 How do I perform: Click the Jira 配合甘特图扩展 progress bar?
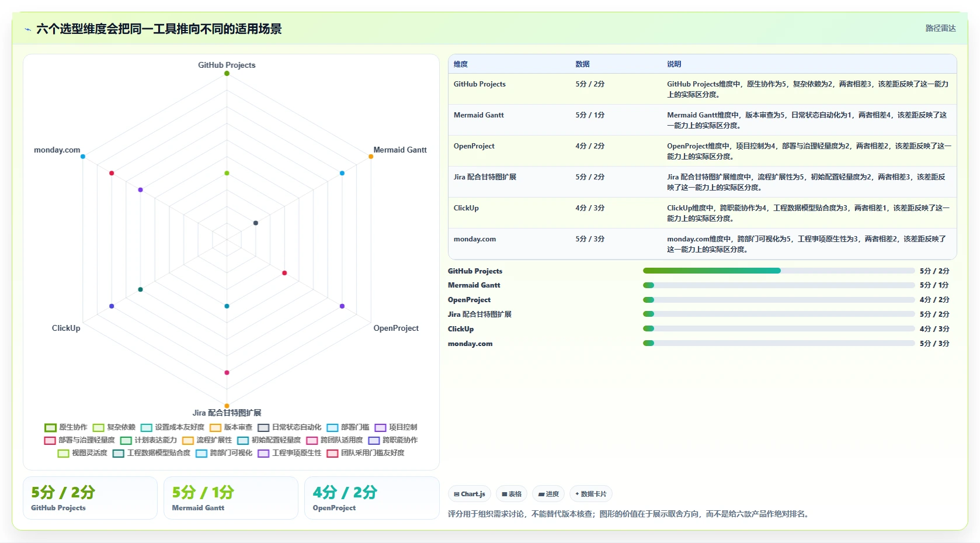coord(779,314)
